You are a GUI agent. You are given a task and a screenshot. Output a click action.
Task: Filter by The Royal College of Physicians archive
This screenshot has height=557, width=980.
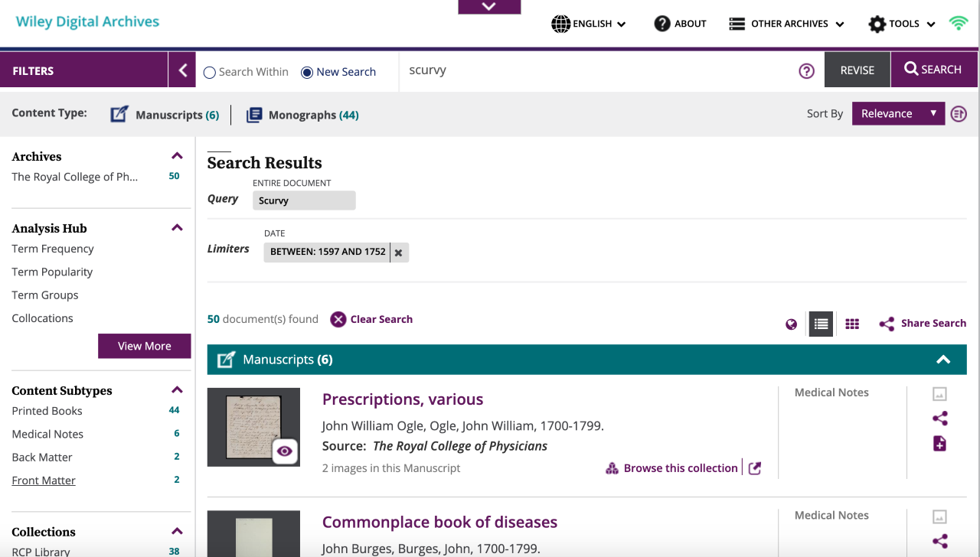click(75, 177)
